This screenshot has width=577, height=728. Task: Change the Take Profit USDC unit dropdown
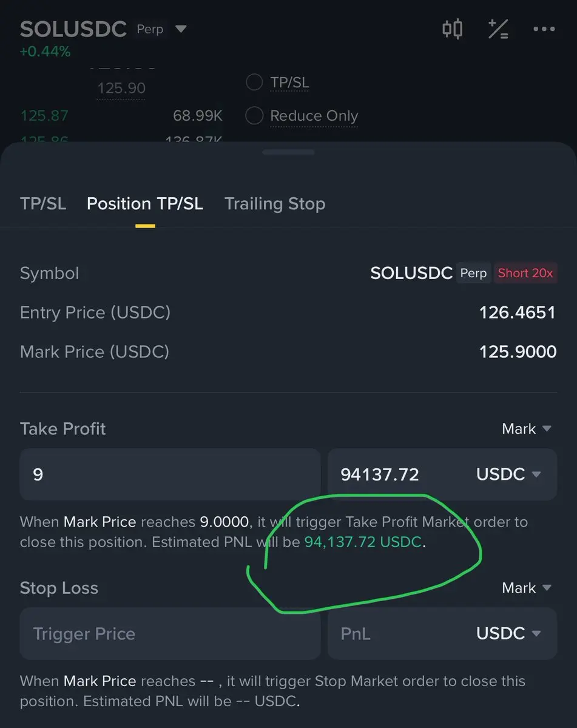tap(508, 474)
